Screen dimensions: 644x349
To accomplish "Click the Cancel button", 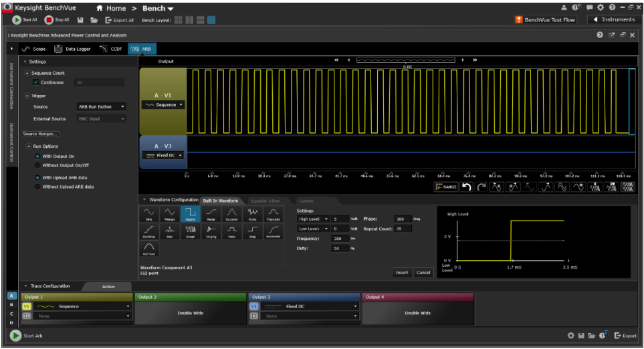I will click(423, 273).
